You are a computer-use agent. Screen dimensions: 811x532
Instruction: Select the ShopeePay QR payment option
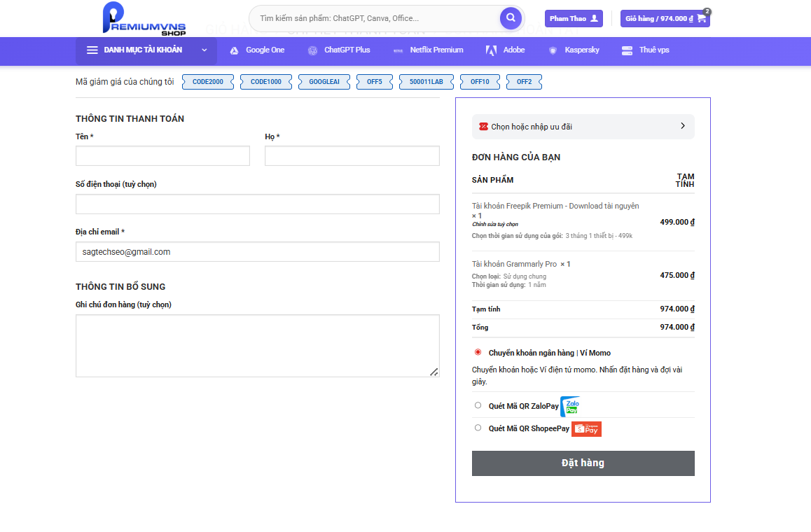pos(478,427)
